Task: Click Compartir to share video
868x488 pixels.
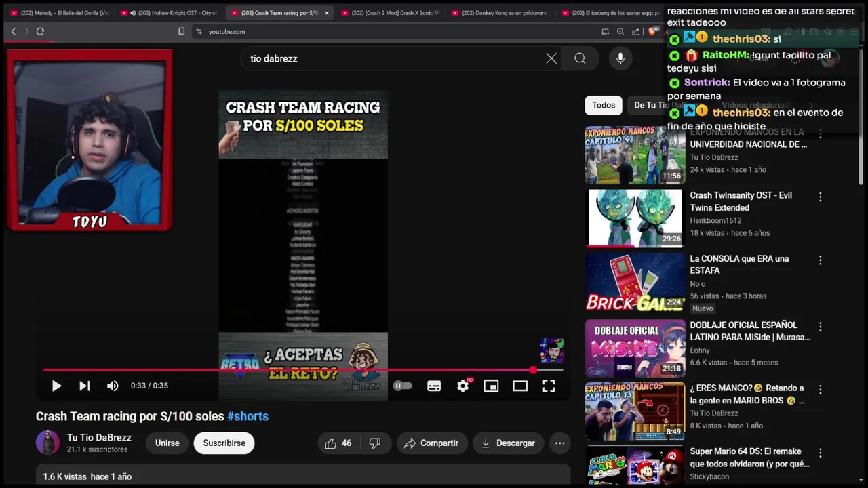Action: click(432, 443)
